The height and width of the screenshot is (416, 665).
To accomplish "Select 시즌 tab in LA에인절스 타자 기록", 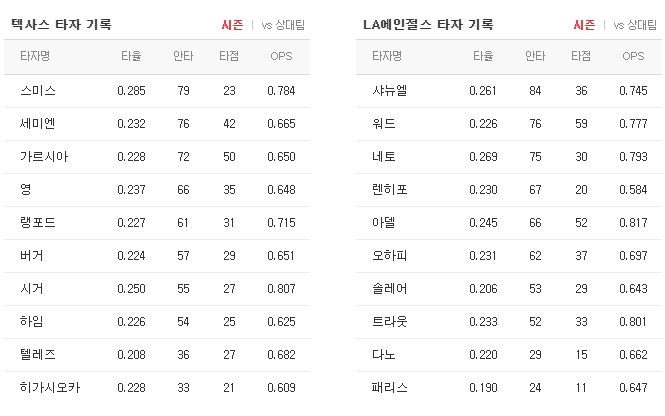I will point(584,25).
